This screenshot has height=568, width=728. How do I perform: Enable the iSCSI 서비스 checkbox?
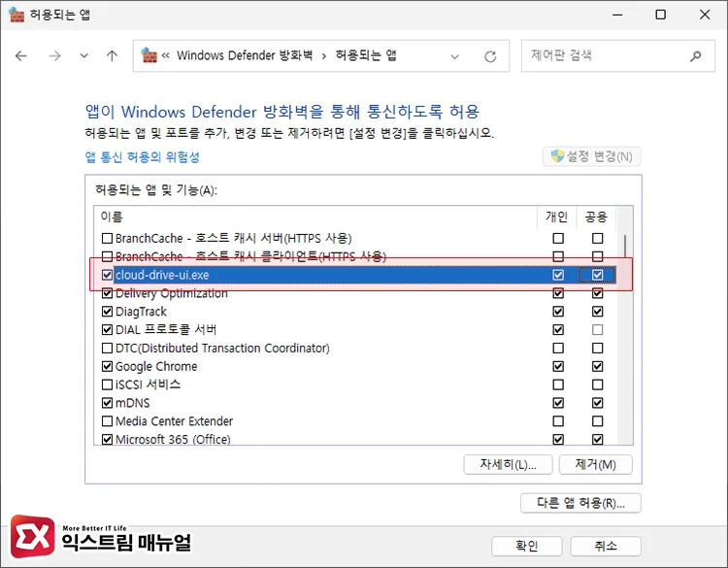point(108,384)
